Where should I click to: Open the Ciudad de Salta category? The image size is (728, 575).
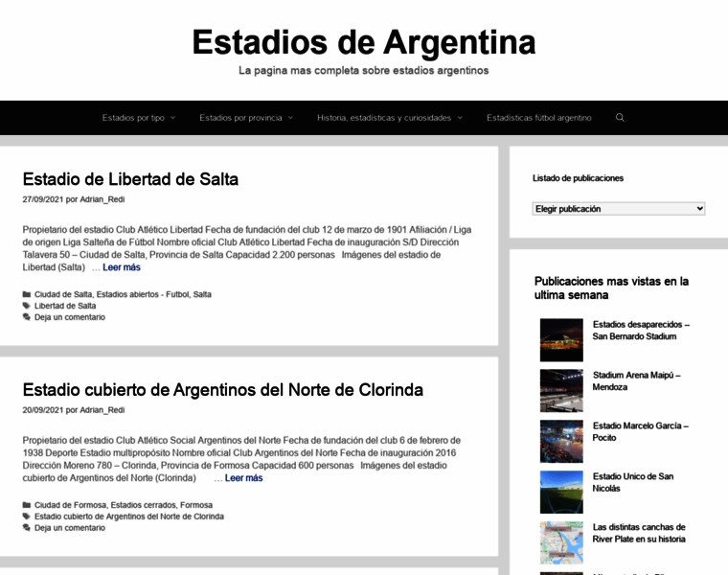63,294
